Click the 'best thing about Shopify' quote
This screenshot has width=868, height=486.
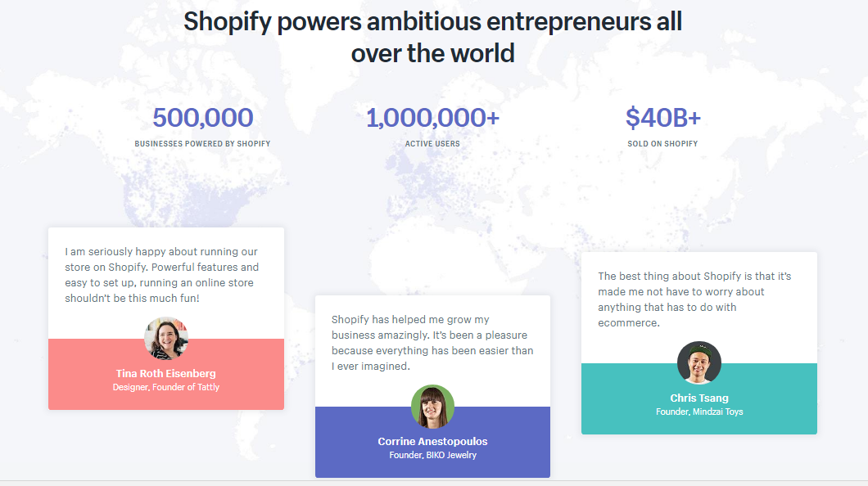pos(694,299)
